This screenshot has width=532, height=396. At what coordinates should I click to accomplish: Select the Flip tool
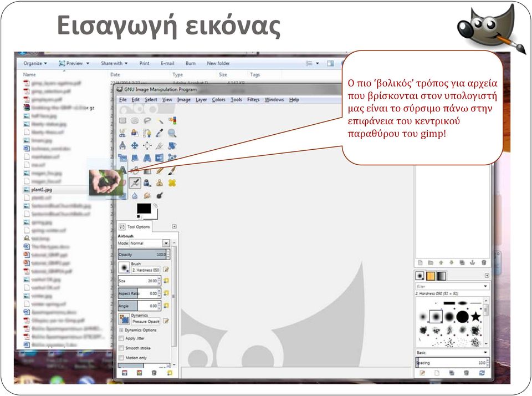[160, 158]
